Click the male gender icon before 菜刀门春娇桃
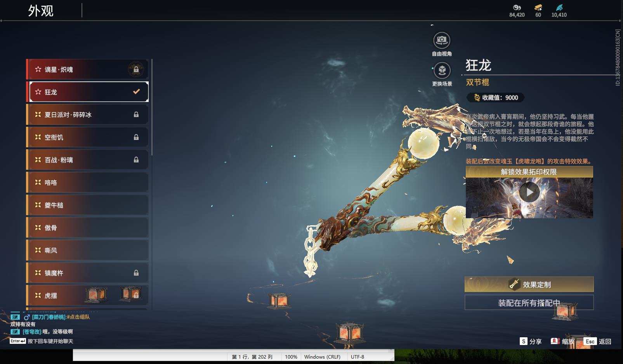 [x=27, y=317]
